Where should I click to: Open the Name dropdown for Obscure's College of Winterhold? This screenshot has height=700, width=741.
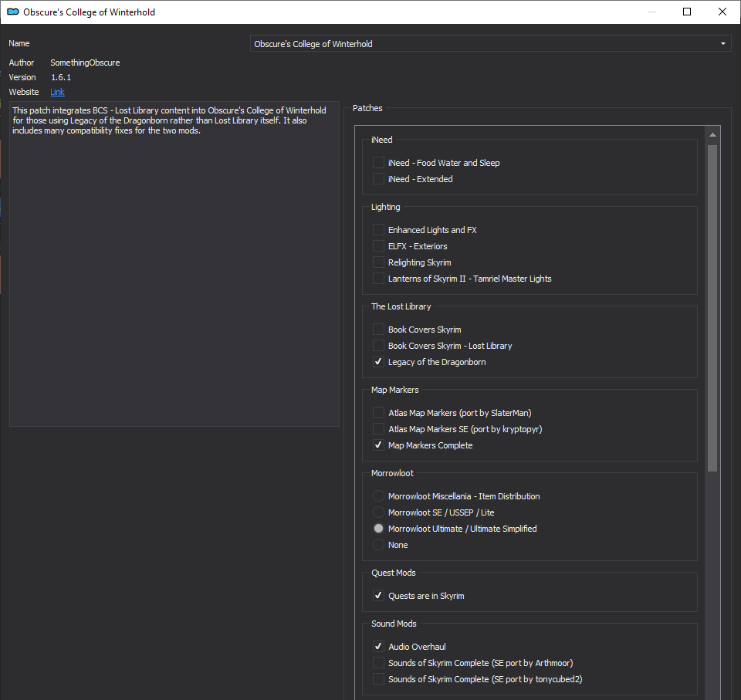pyautogui.click(x=491, y=43)
